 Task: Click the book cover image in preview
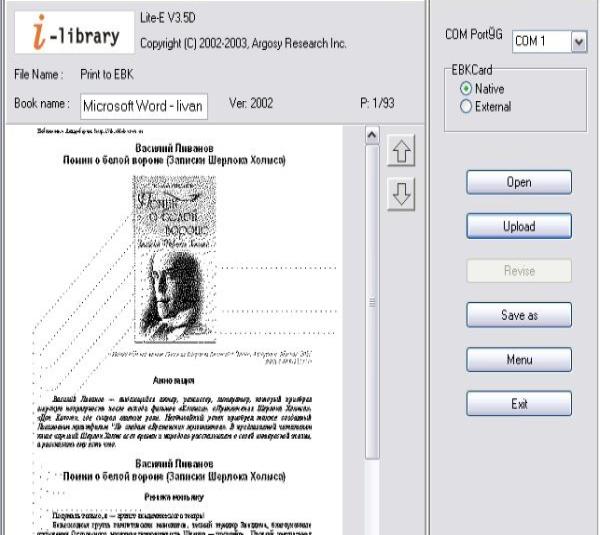point(174,259)
